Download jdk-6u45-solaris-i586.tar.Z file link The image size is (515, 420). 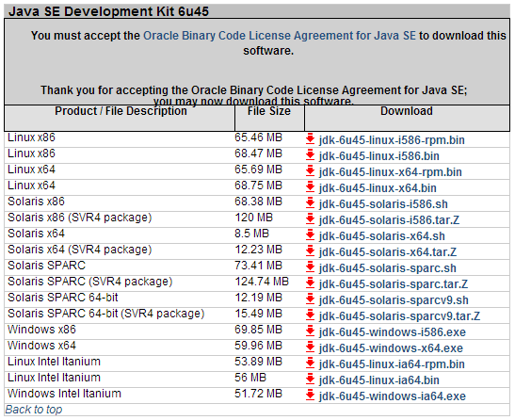(389, 220)
